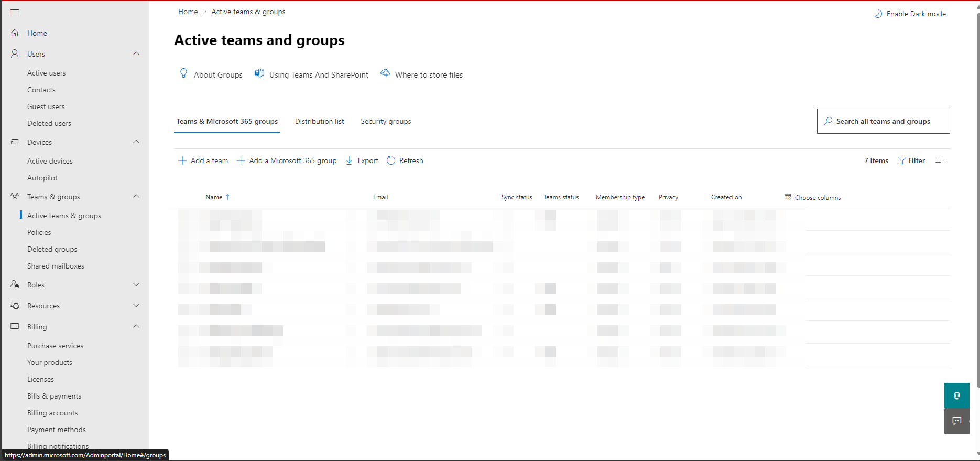
Task: Click the About Groups lightbulb icon
Action: 183,73
